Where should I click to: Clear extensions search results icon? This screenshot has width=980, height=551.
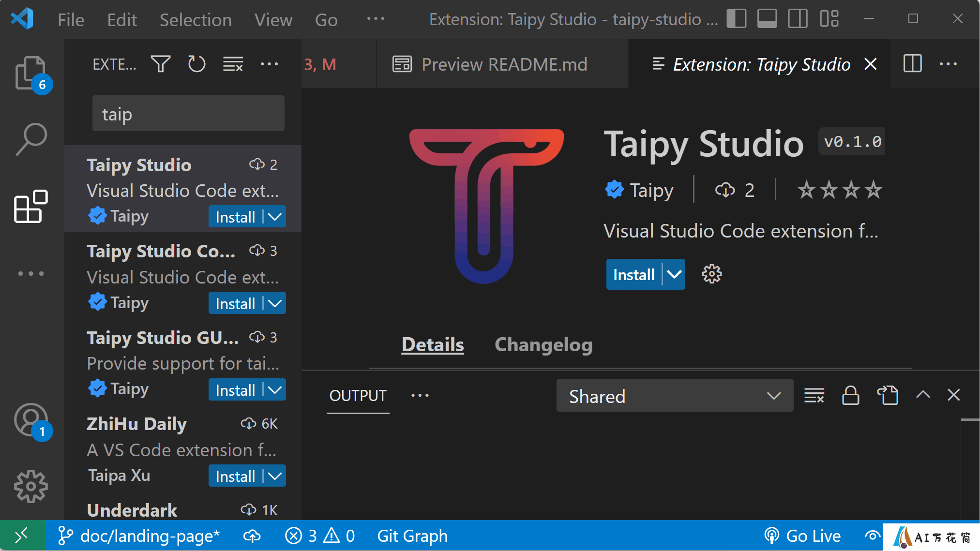233,64
